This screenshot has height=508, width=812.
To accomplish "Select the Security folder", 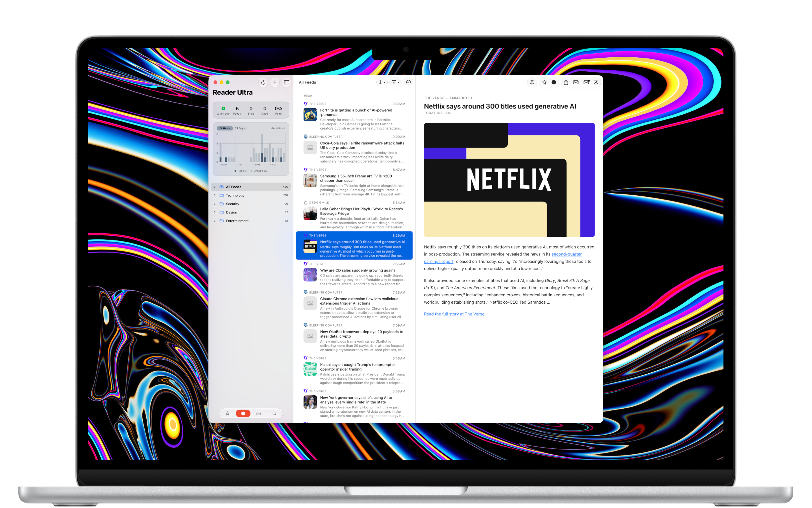I will 251,203.
